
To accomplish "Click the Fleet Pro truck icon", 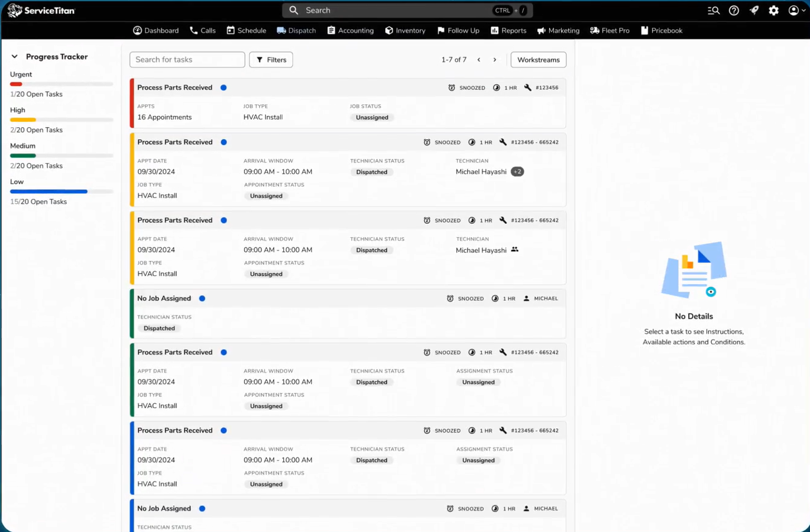I will coord(595,30).
